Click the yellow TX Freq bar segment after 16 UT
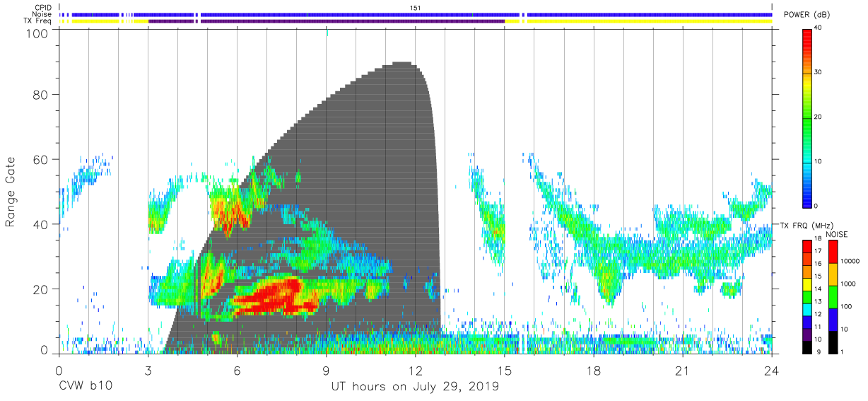This screenshot has width=868, height=401. (649, 21)
